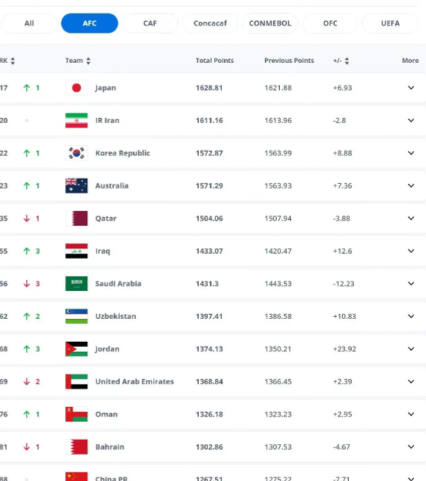The height and width of the screenshot is (481, 426).
Task: Click the Australia flag icon
Action: point(76,186)
